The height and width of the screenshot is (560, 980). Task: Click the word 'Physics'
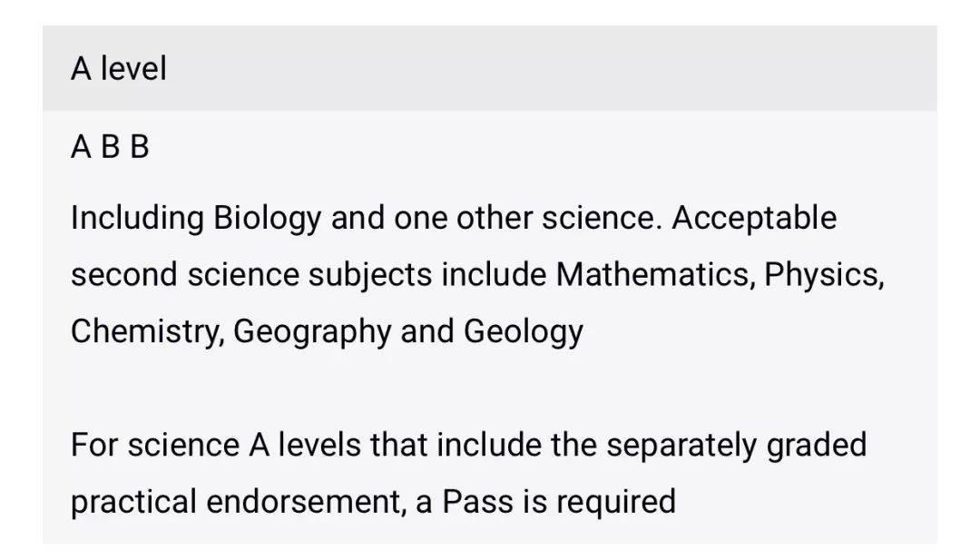click(x=823, y=275)
